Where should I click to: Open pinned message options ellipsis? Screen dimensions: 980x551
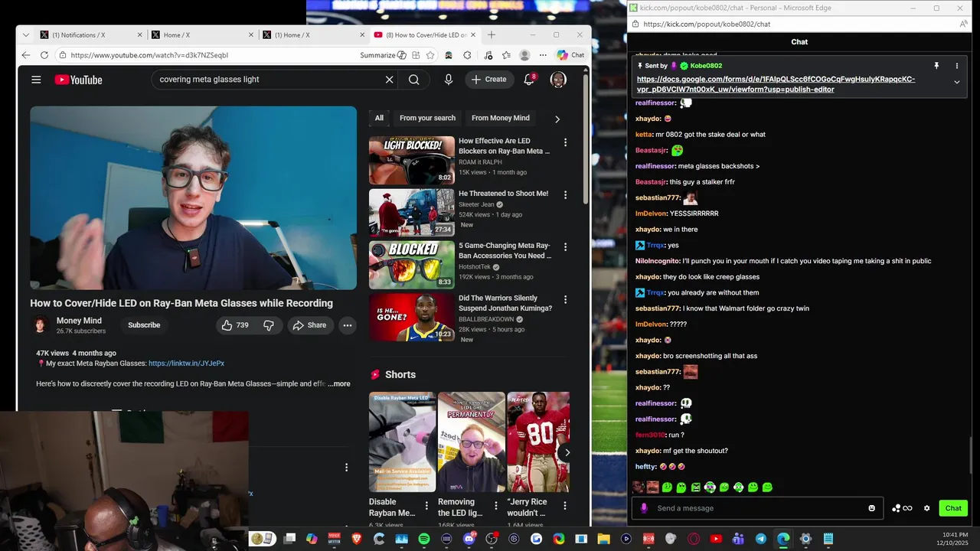956,66
